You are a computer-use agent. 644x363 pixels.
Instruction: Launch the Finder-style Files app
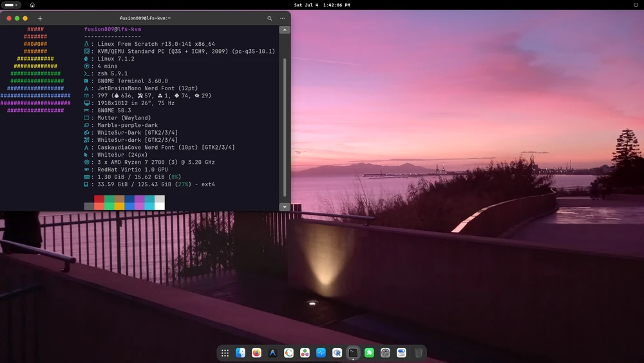click(241, 353)
